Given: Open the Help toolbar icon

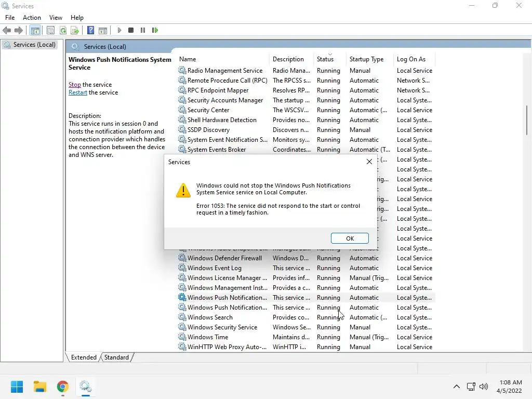Looking at the screenshot, I should [x=90, y=30].
